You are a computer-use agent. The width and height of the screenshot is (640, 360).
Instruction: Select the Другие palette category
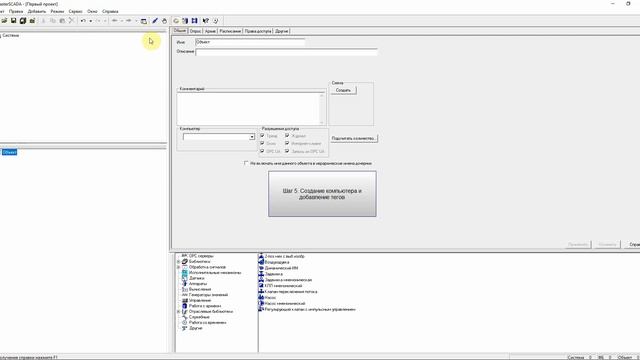(x=196, y=328)
